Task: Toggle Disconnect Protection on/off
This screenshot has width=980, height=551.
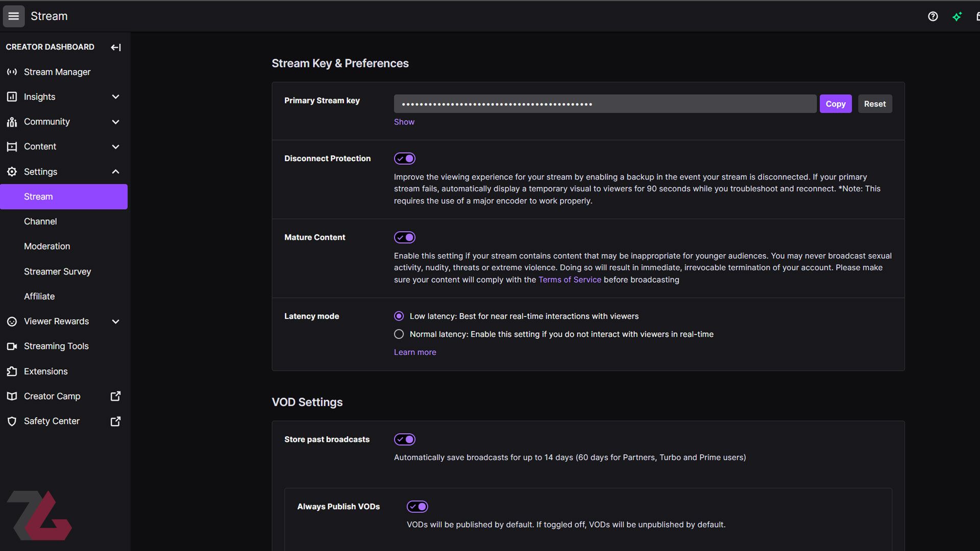Action: point(405,159)
